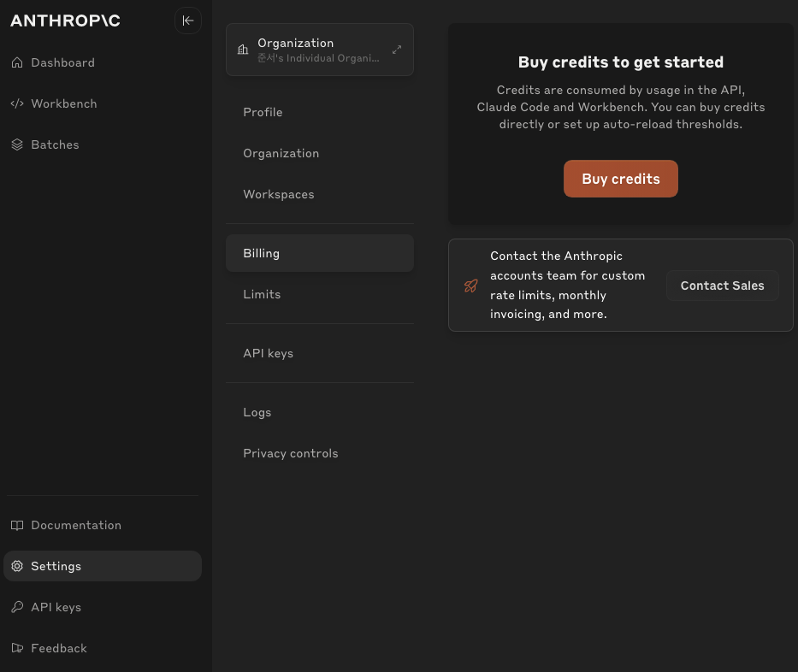Click the rocket icon beside Contact text
798x672 pixels.
tap(471, 286)
